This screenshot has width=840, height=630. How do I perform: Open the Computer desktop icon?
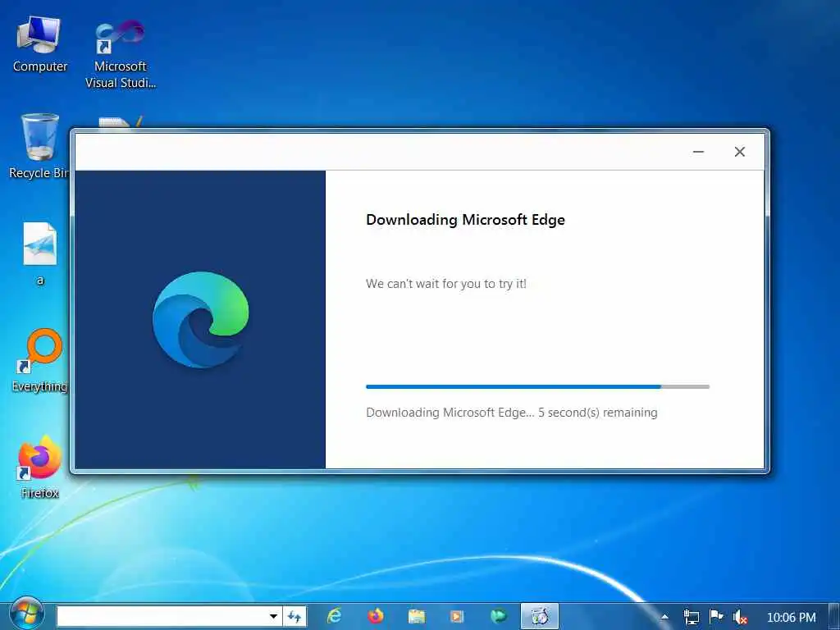pyautogui.click(x=39, y=44)
